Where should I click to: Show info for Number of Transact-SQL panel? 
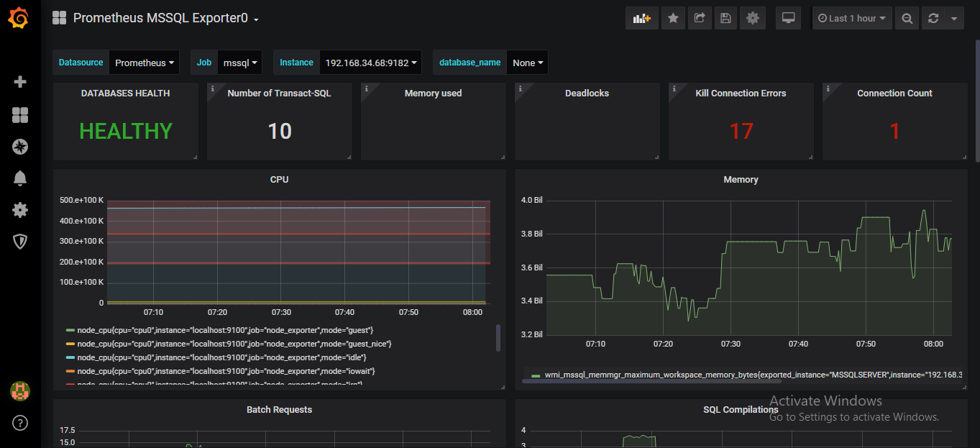213,88
